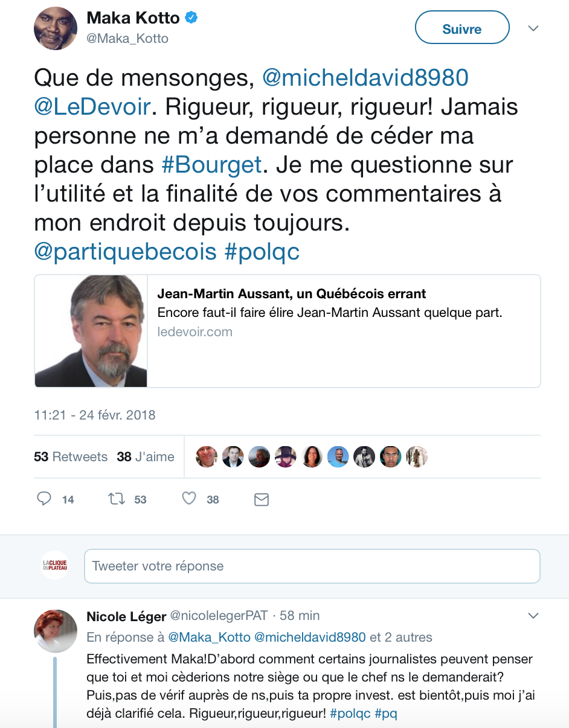Click the blue verified badge
This screenshot has width=569, height=728.
191,18
